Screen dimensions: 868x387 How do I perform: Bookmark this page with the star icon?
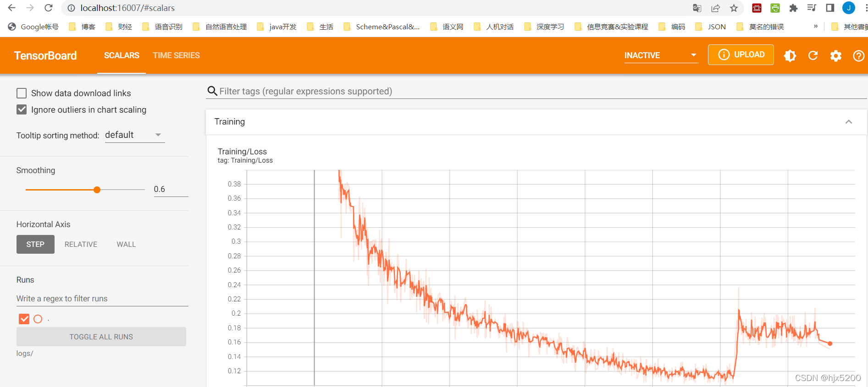(x=734, y=8)
